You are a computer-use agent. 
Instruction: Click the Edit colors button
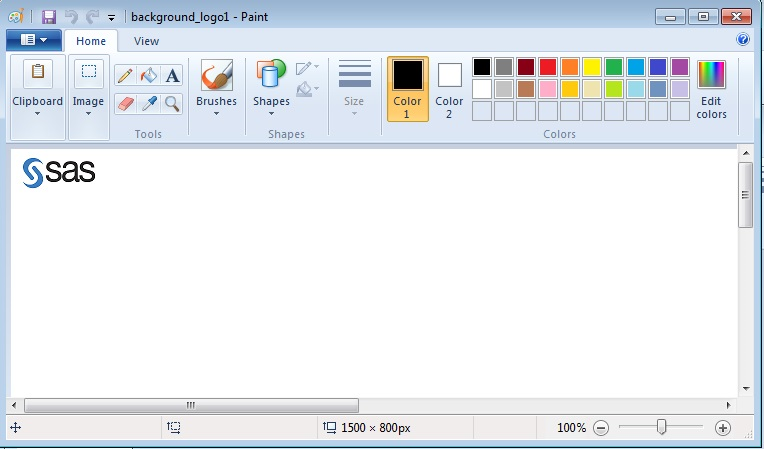pyautogui.click(x=711, y=88)
